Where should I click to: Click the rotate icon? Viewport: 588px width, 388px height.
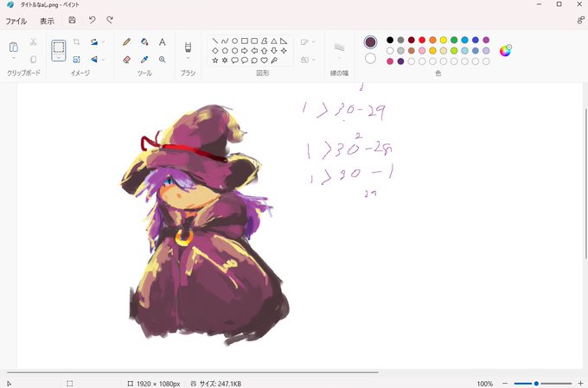click(94, 42)
